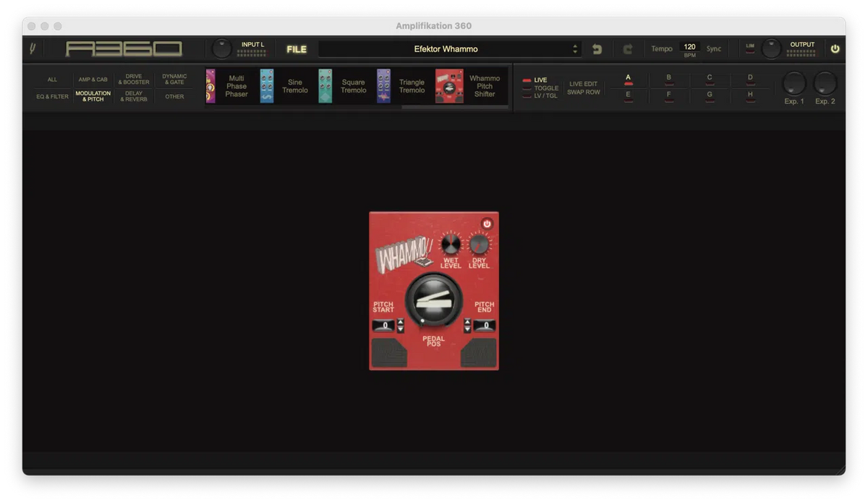Toggle the Whammo pedal power button
868x503 pixels.
click(x=487, y=224)
